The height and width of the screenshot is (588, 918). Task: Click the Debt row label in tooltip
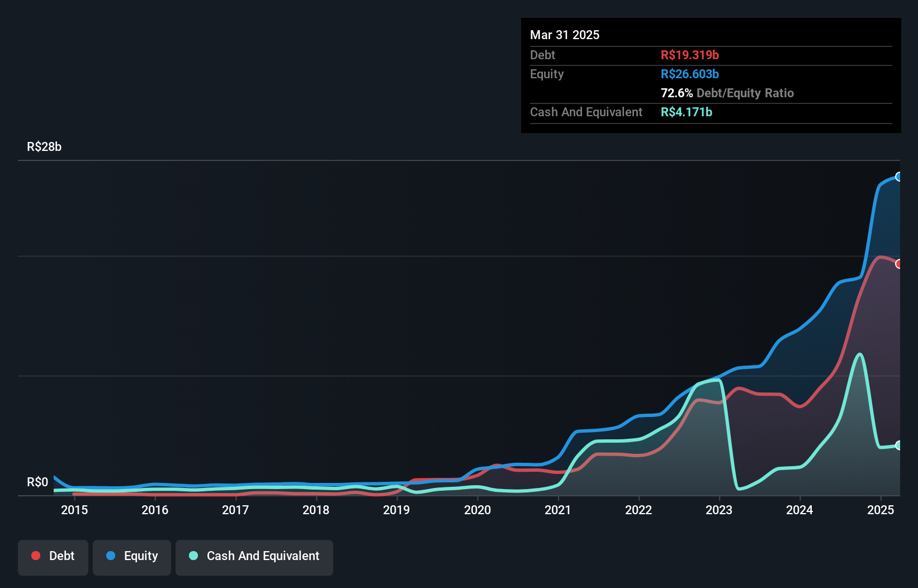542,55
